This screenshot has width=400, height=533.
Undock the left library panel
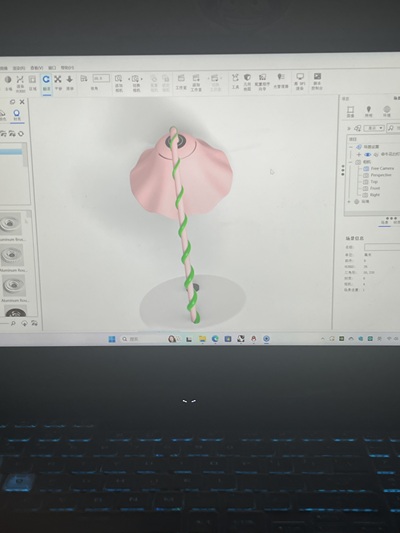click(12, 102)
